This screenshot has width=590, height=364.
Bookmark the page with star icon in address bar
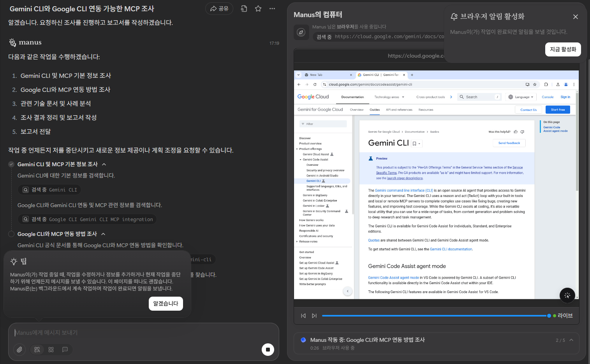click(535, 84)
